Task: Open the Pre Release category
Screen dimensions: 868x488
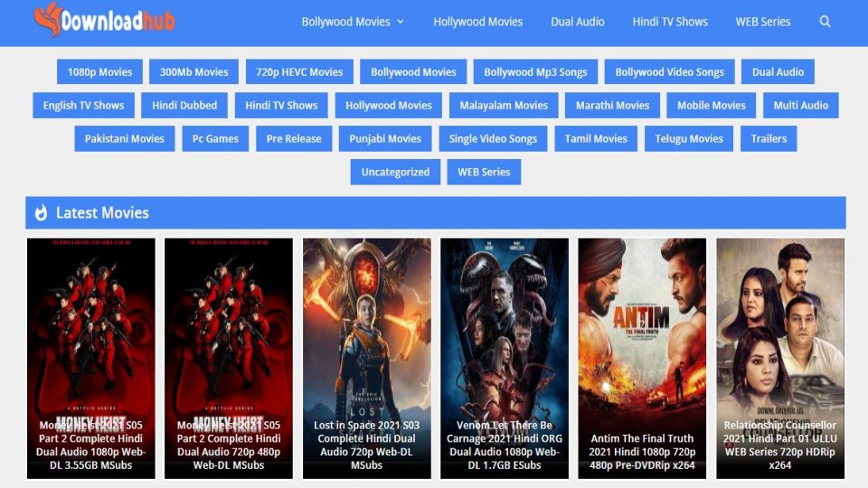Action: 294,138
